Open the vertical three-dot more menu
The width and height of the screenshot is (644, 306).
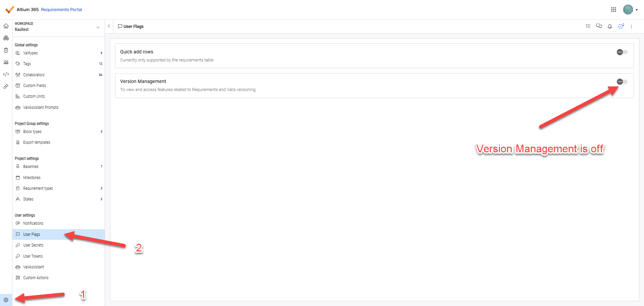631,26
